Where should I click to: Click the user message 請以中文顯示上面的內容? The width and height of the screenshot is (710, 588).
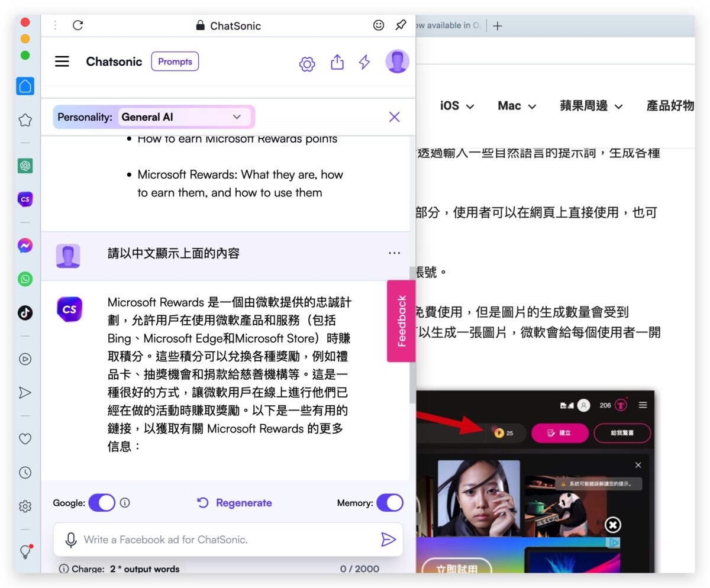coord(173,253)
